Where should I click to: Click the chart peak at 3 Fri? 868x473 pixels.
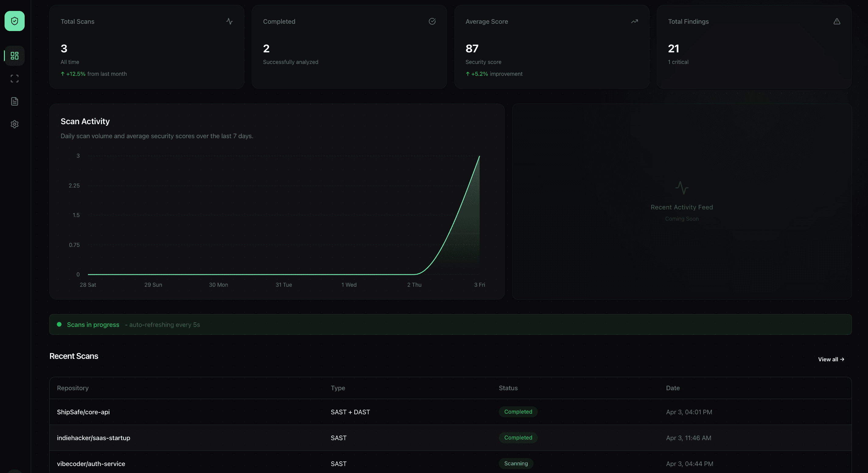coord(479,157)
